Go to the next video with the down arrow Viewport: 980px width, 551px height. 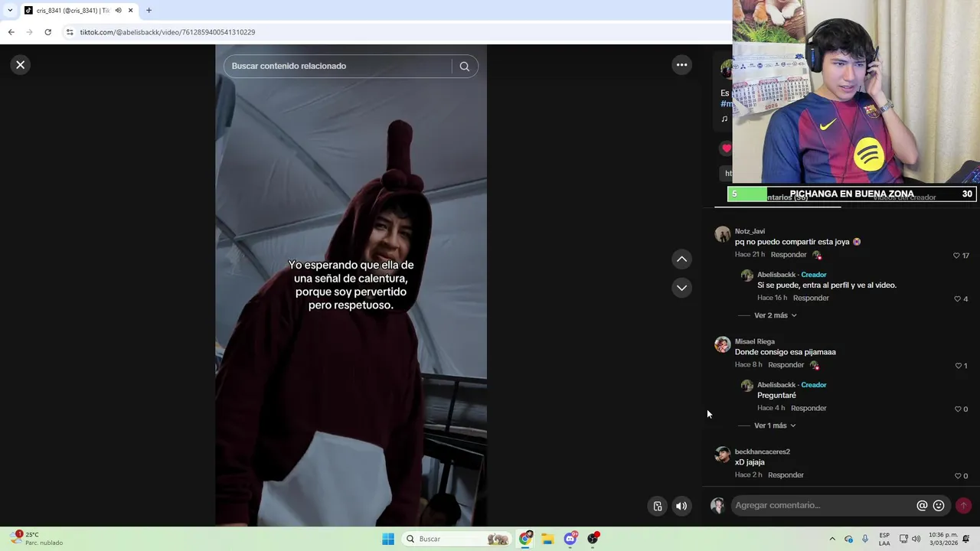681,288
